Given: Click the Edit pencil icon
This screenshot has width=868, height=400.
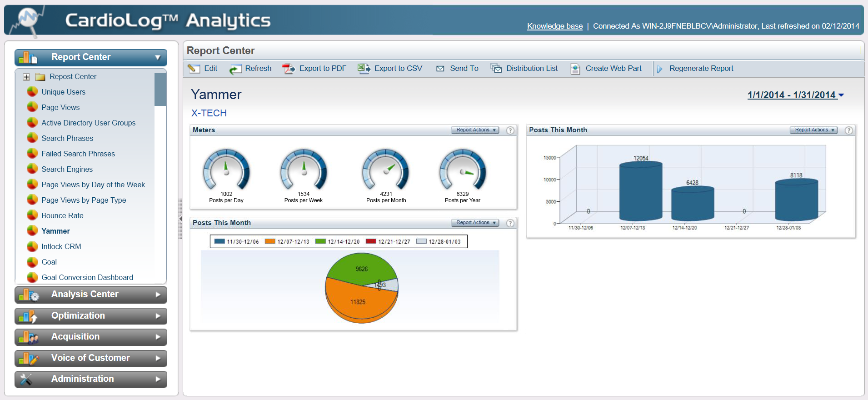Looking at the screenshot, I should click(194, 69).
